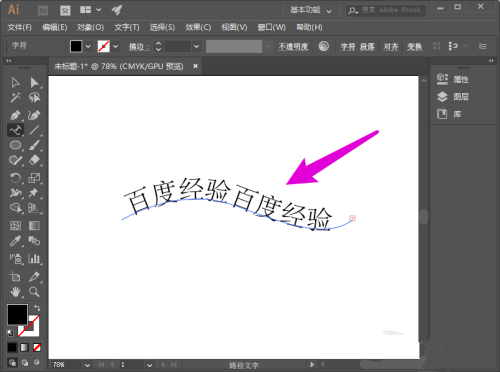
Task: Open the 基本功能 workspace switcher
Action: (311, 10)
